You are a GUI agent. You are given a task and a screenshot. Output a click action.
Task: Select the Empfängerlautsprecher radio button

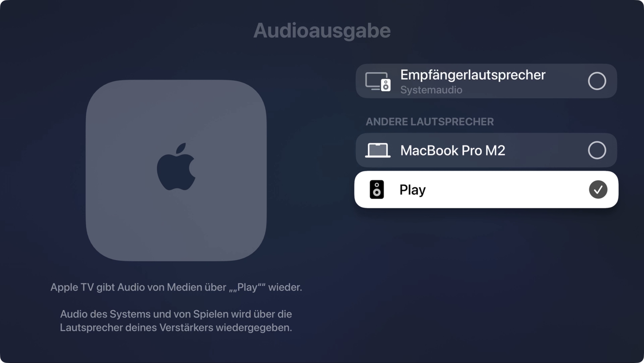coord(597,81)
